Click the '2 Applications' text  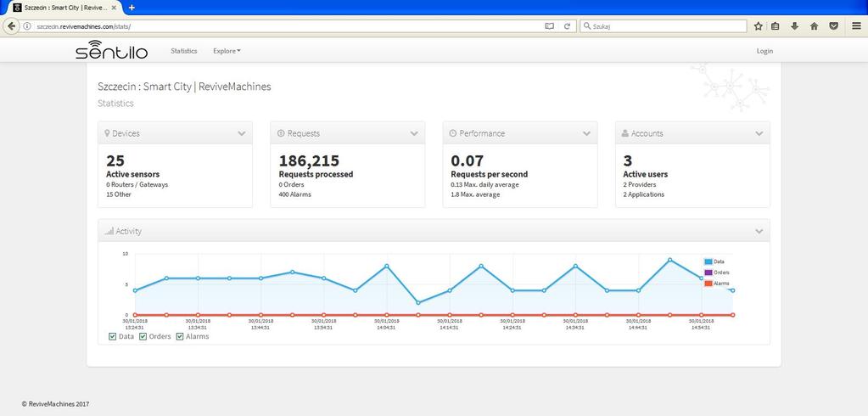644,194
